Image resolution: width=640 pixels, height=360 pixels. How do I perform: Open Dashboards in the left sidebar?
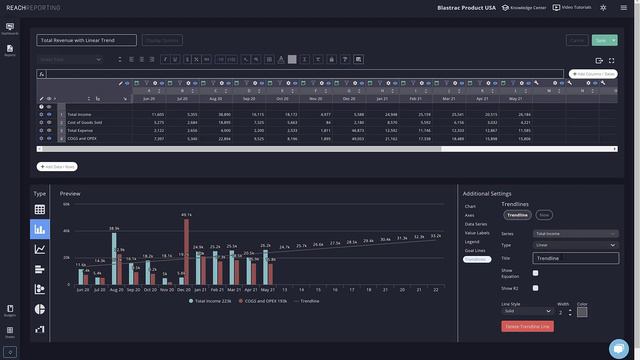[10, 29]
